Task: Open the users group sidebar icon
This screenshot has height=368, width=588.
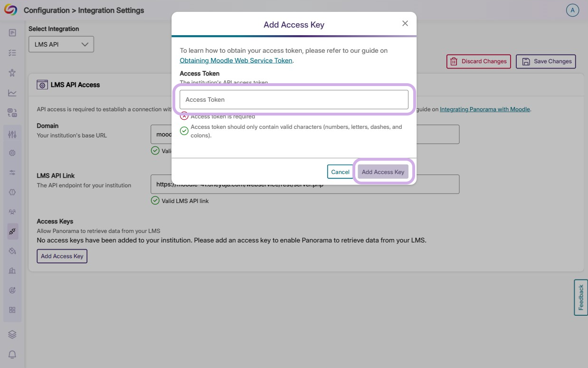Action: pos(12,212)
